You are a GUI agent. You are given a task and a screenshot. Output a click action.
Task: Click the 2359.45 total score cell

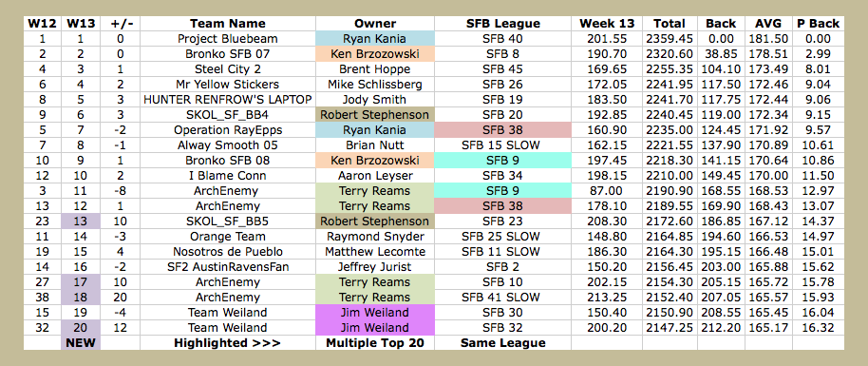tap(670, 39)
